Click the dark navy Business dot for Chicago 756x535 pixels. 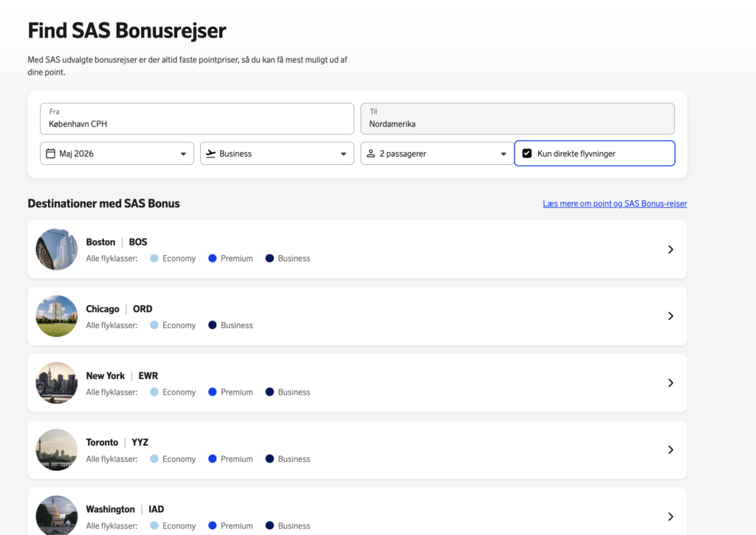pos(213,325)
